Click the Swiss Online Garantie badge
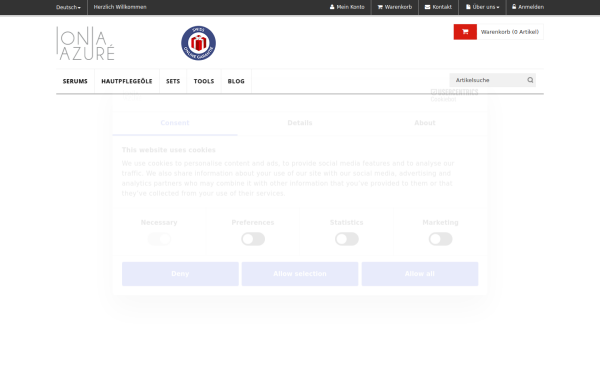 point(198,43)
